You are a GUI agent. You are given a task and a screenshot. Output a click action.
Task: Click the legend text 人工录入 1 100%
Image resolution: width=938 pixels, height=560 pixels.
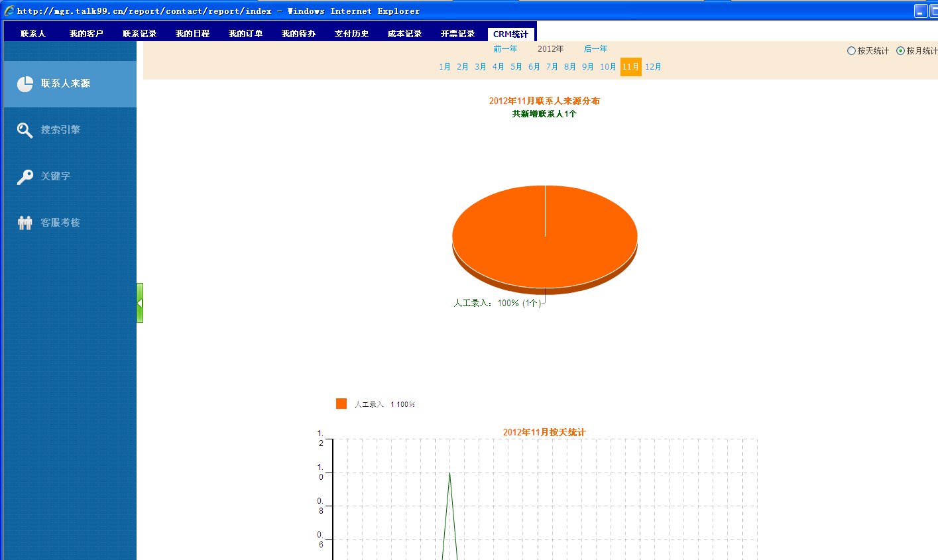point(384,404)
